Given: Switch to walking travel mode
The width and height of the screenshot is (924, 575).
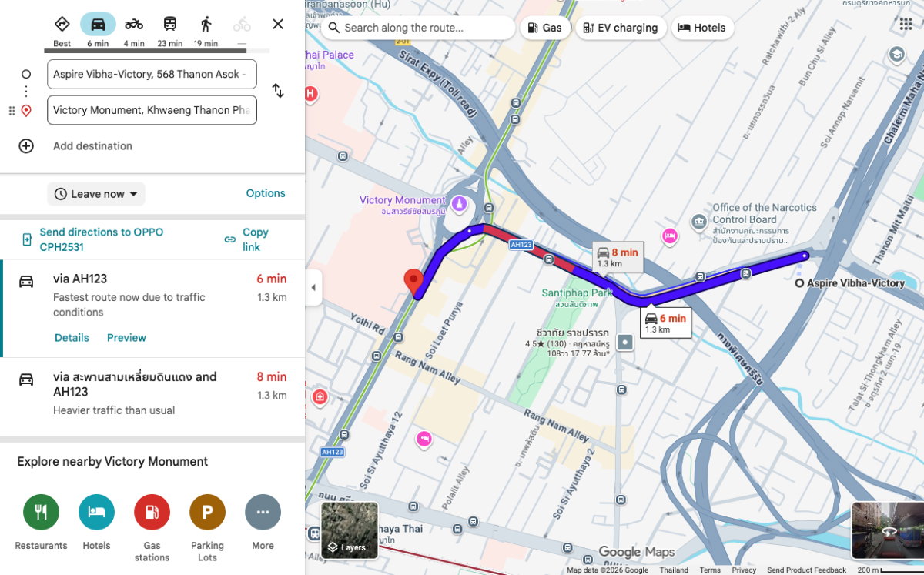Looking at the screenshot, I should (x=206, y=31).
